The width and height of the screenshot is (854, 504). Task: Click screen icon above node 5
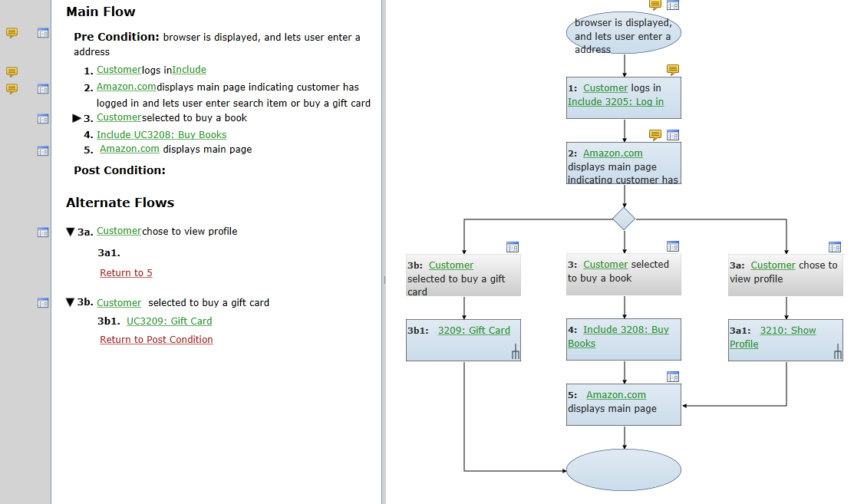pyautogui.click(x=673, y=377)
